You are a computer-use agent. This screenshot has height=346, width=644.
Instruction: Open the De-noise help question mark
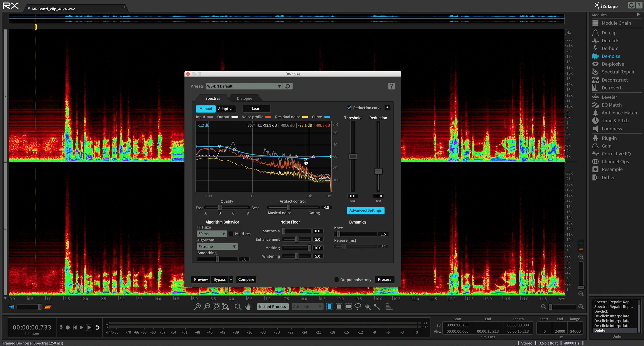(391, 86)
